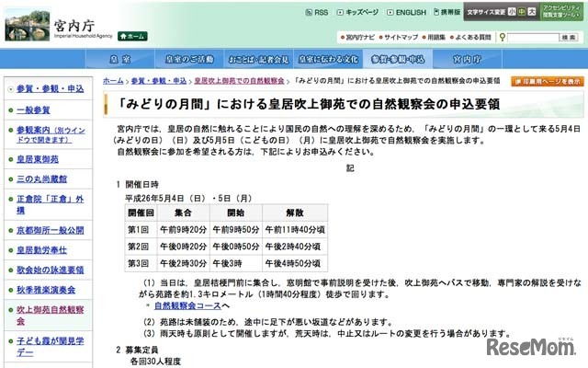Open sidebar link 皇居勤労奉仕
588x368 pixels.
[x=41, y=249]
